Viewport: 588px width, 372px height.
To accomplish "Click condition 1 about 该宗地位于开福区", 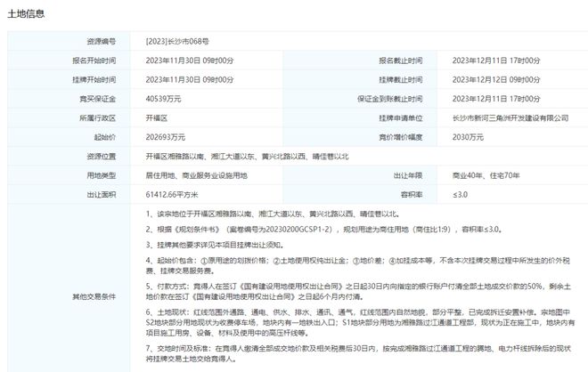I will click(273, 214).
